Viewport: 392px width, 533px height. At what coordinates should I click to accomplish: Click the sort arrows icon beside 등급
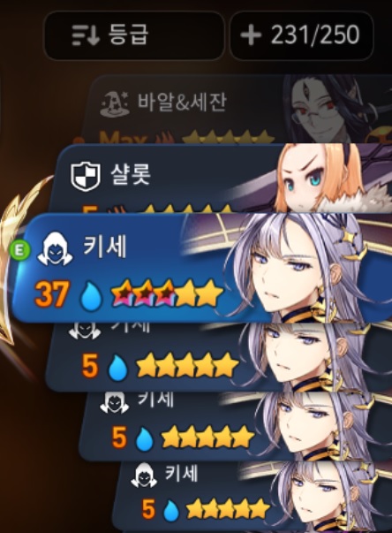86,35
